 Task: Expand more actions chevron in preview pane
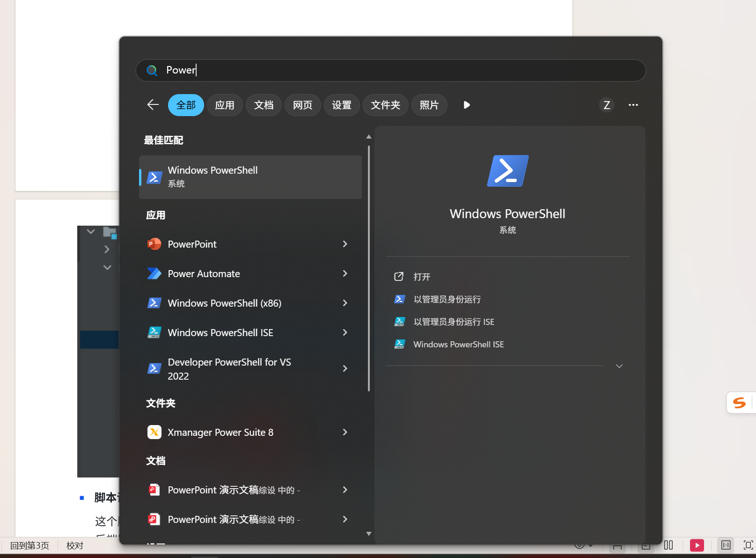click(619, 366)
